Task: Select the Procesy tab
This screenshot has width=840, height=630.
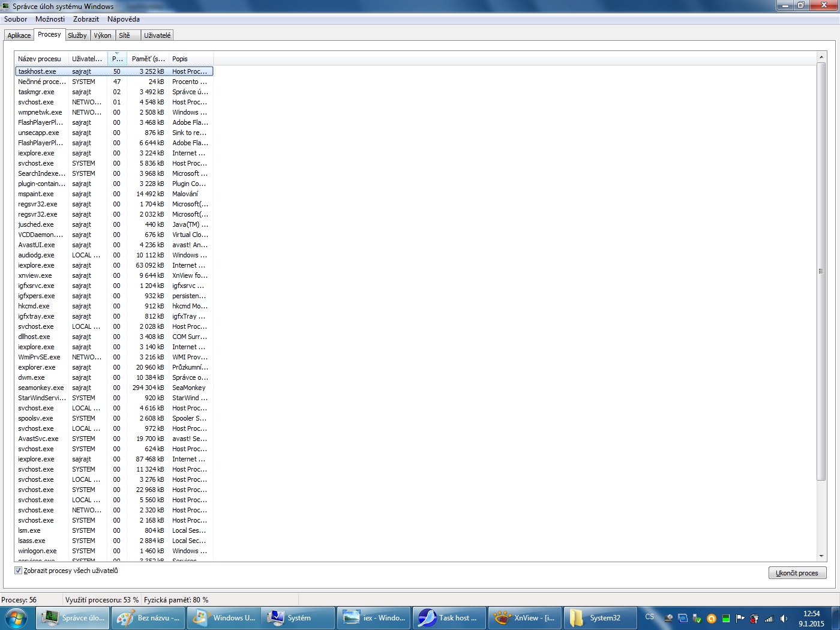Action: point(49,34)
